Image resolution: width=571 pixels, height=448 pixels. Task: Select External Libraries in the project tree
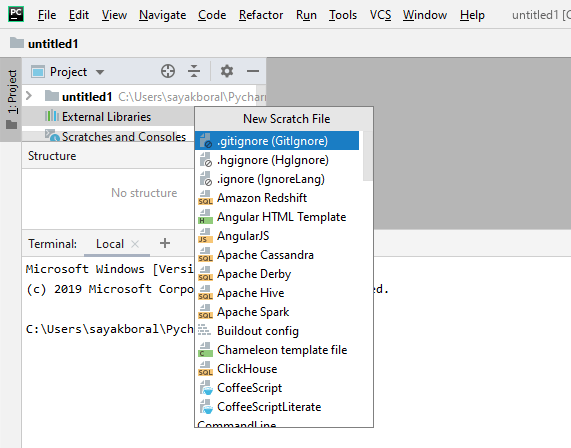(x=106, y=117)
